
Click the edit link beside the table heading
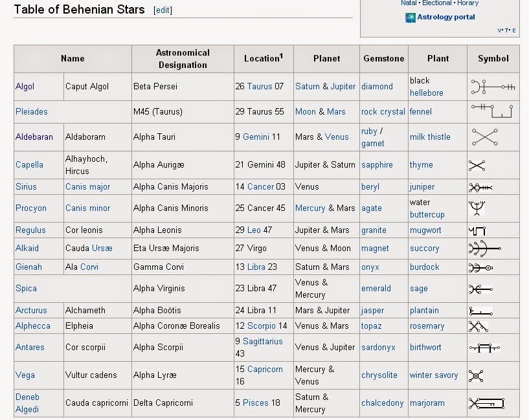[x=163, y=10]
